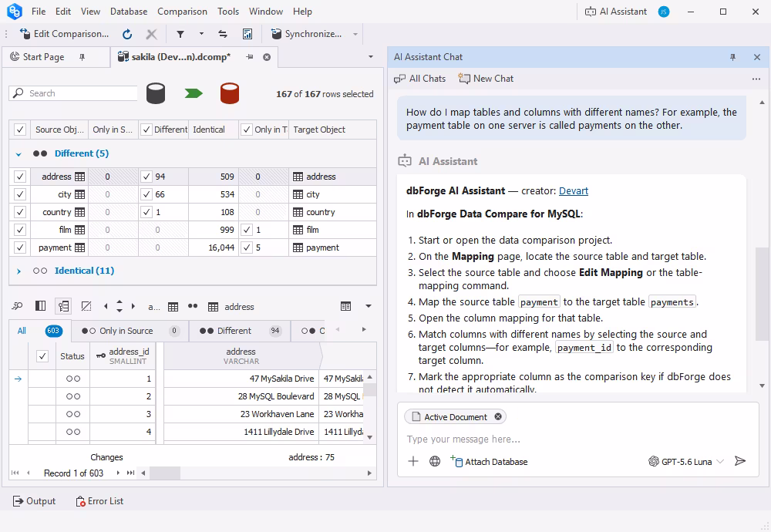
Task: Add attachment with the plus icon
Action: pyautogui.click(x=413, y=461)
